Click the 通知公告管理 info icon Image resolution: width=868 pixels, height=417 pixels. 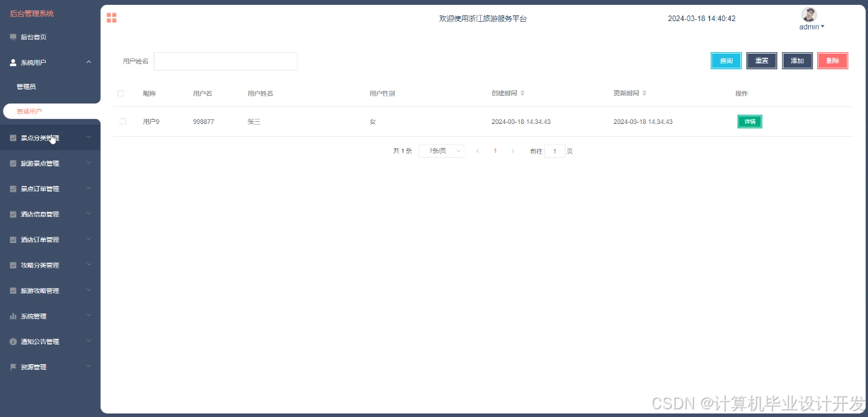[x=13, y=342]
